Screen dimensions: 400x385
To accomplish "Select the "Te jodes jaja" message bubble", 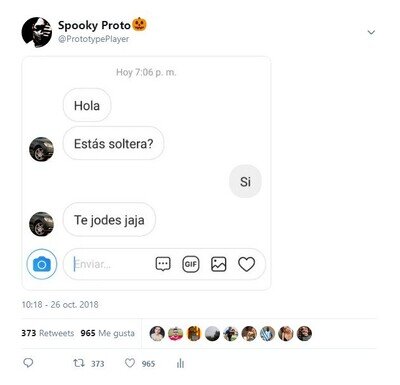I will coord(109,220).
